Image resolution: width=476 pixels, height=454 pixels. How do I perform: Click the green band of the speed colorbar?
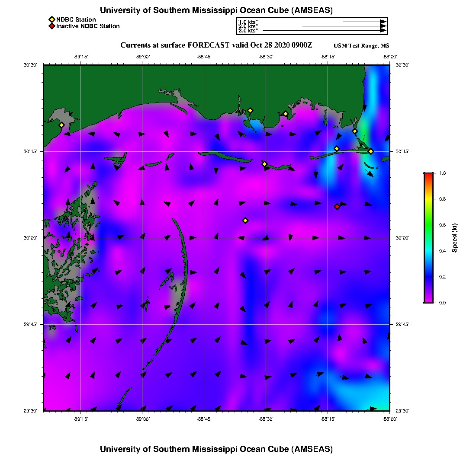click(x=428, y=225)
